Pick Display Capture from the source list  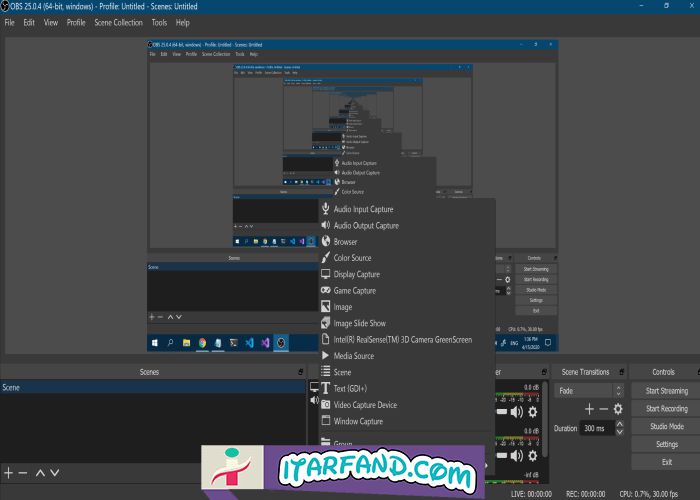coord(356,274)
